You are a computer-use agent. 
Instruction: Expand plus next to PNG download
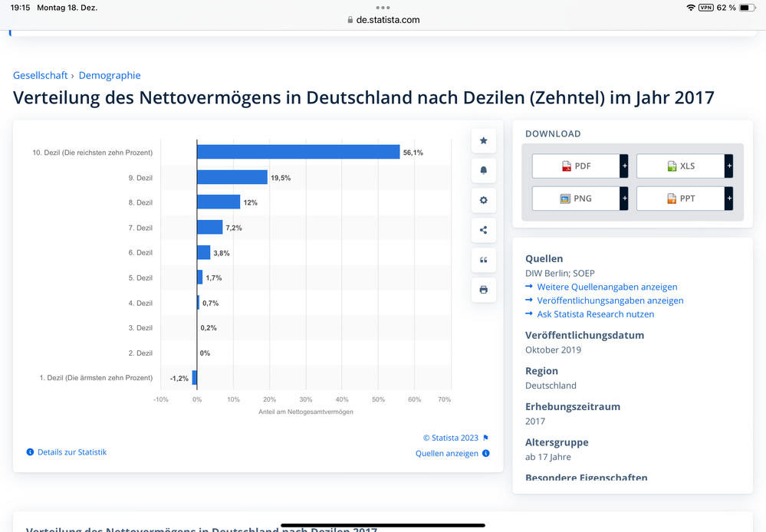(624, 199)
